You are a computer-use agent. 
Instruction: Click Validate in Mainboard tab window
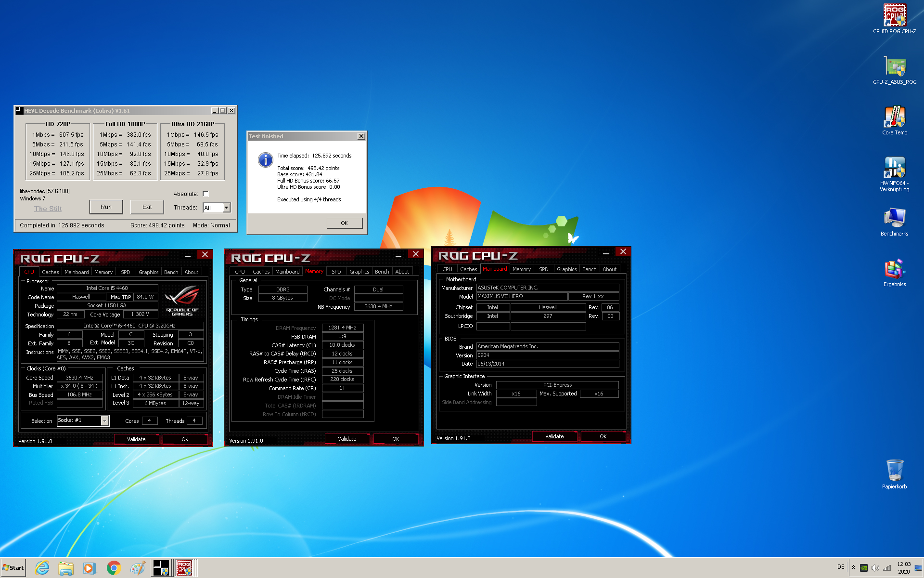554,436
